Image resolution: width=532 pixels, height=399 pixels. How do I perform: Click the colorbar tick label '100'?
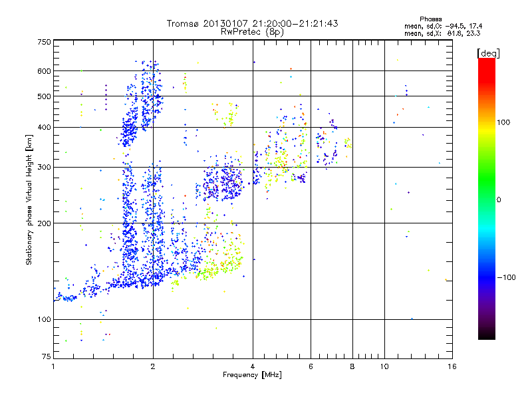coord(503,122)
